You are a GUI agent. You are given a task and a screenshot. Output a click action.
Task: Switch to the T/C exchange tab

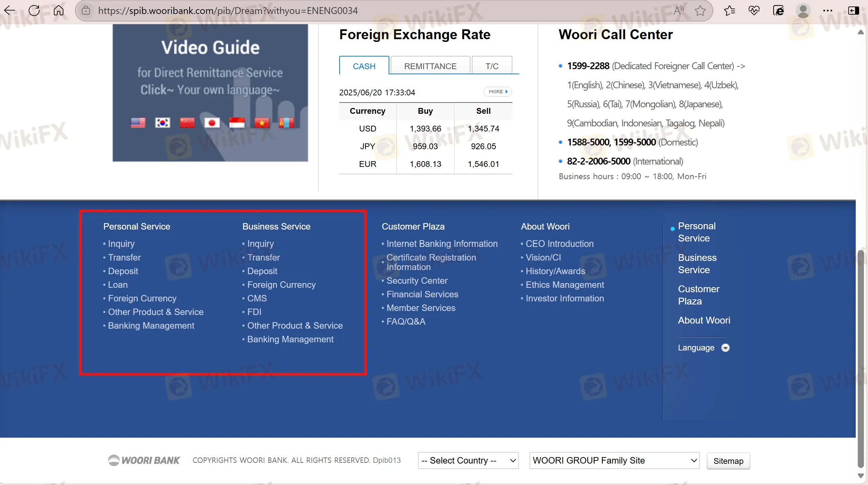492,66
